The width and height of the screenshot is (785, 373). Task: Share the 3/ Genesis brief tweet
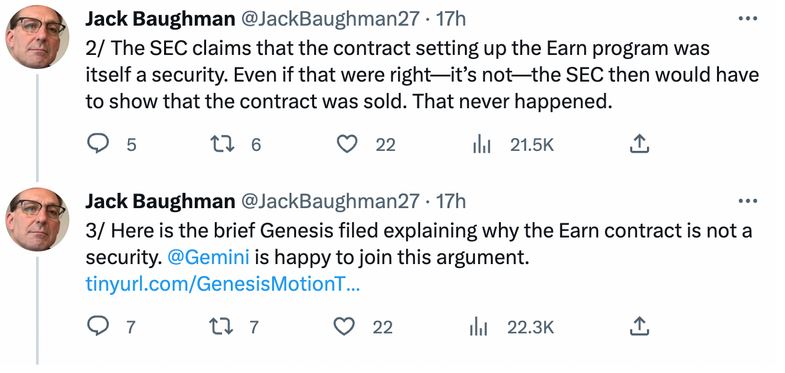[638, 326]
